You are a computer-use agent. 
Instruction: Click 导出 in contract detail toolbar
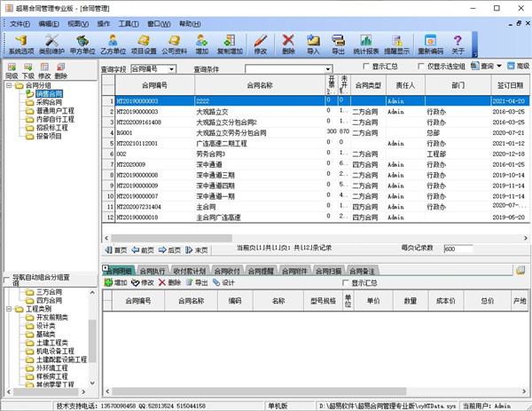click(x=197, y=282)
